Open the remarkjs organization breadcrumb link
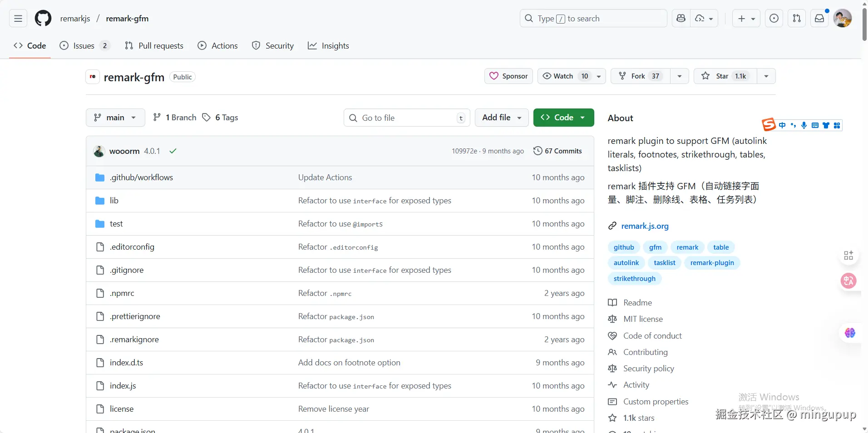This screenshot has width=868, height=433. (x=75, y=19)
